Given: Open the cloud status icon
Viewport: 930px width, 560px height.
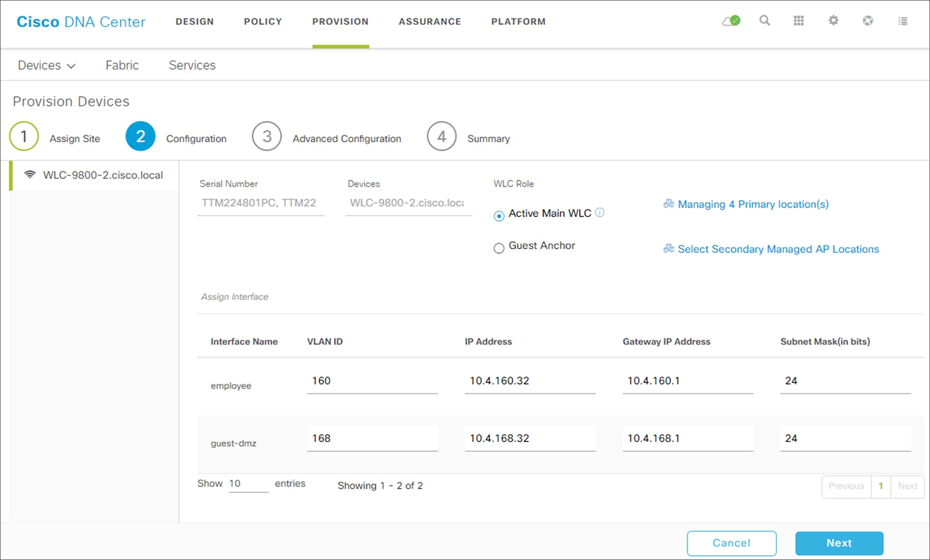Looking at the screenshot, I should 731,21.
